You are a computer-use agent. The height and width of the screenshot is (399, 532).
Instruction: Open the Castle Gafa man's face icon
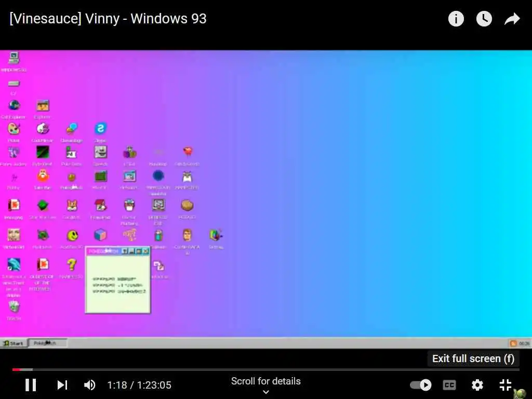[187, 235]
